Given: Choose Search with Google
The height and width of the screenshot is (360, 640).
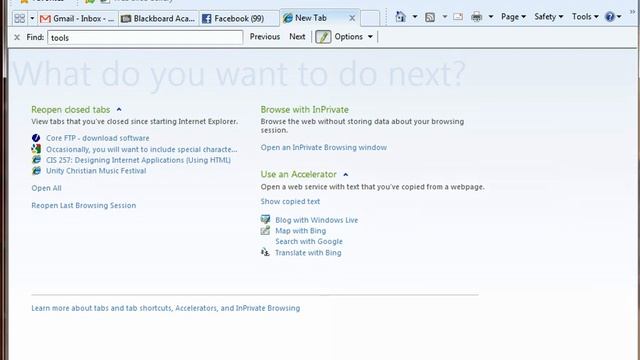Looking at the screenshot, I should pyautogui.click(x=309, y=241).
